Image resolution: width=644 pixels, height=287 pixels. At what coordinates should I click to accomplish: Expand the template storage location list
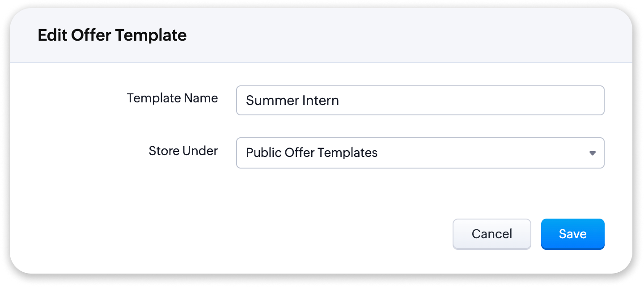tap(420, 153)
